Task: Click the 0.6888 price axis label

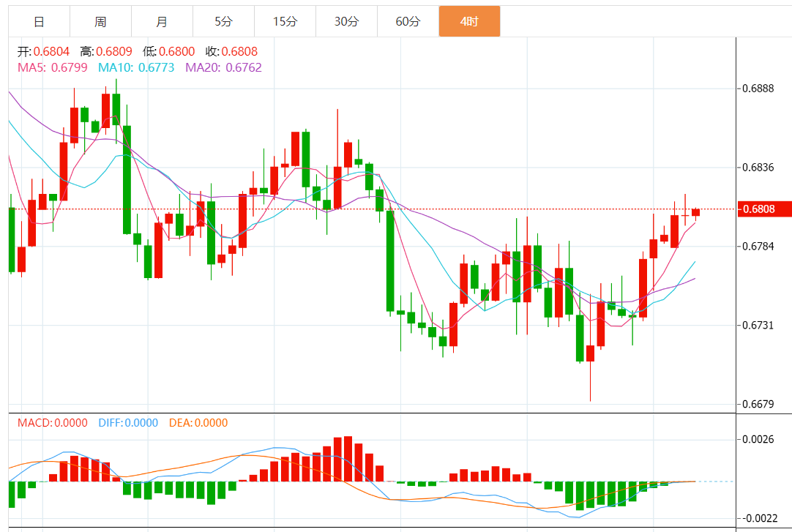Action: click(758, 89)
